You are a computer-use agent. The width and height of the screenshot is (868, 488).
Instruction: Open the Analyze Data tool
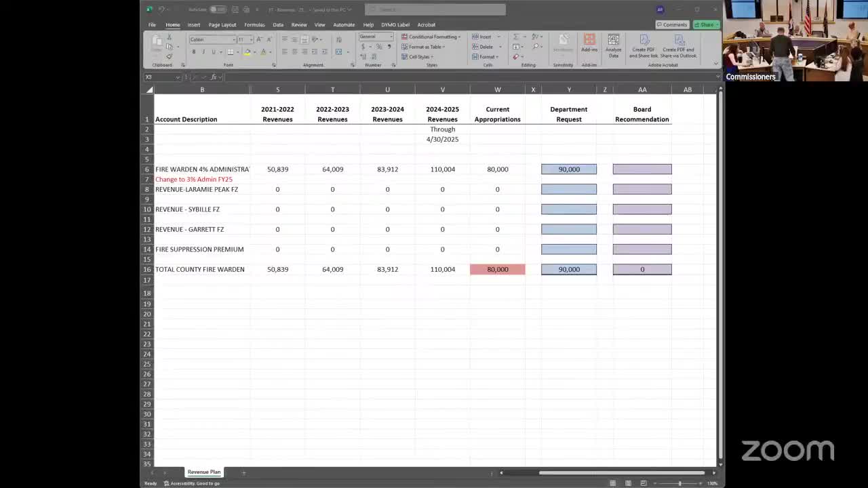[613, 45]
